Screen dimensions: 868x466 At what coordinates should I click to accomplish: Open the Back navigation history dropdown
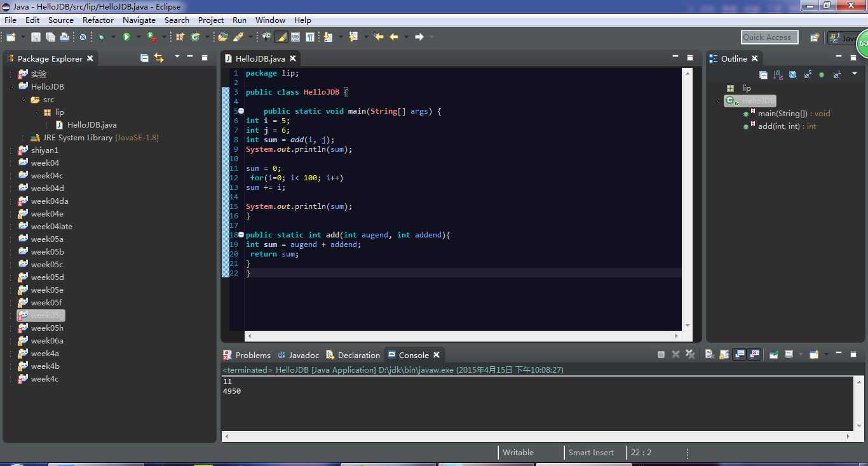click(x=406, y=37)
